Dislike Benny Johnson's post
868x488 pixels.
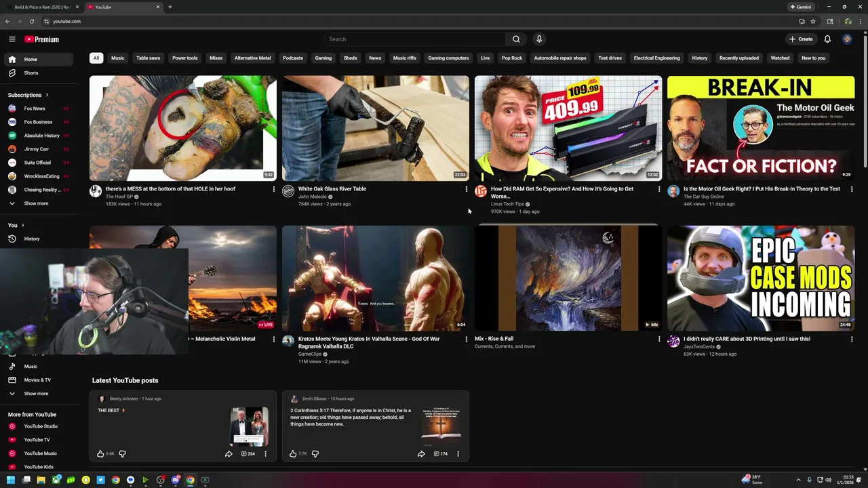122,453
